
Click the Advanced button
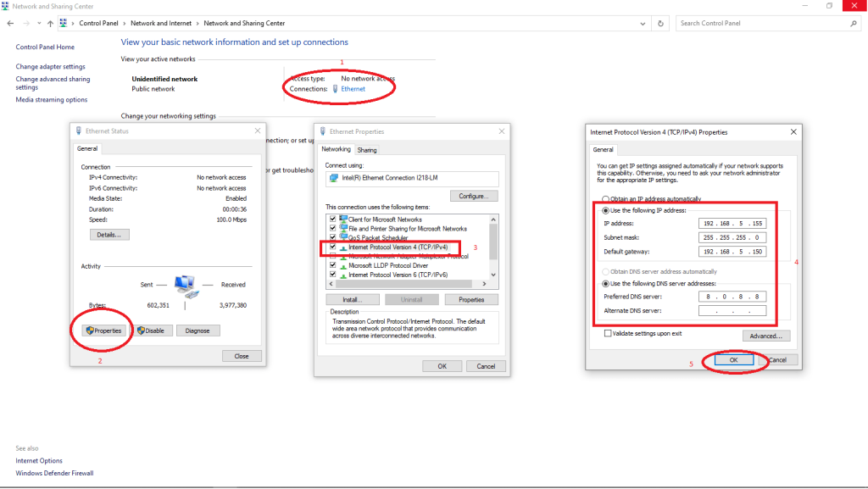[x=766, y=336]
